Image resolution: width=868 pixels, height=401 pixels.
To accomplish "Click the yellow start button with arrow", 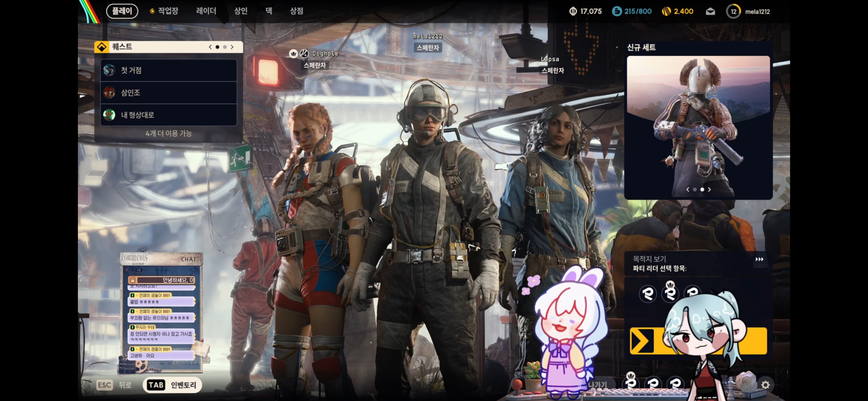I will click(x=698, y=341).
